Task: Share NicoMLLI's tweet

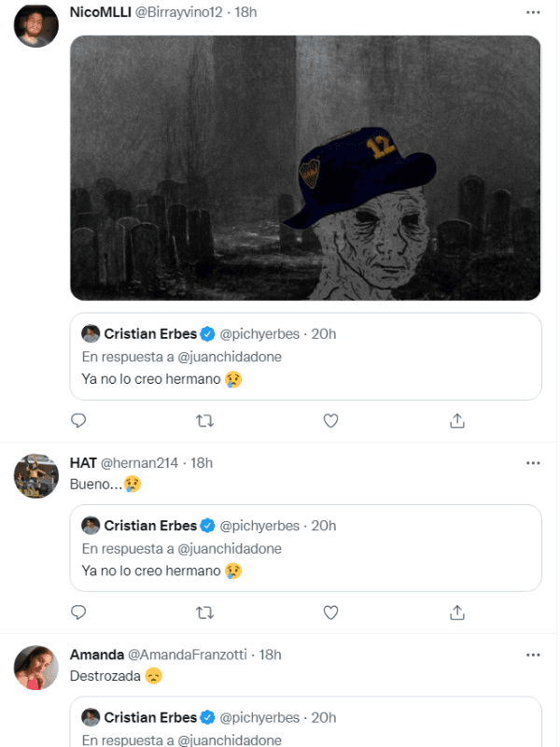Action: tap(457, 421)
